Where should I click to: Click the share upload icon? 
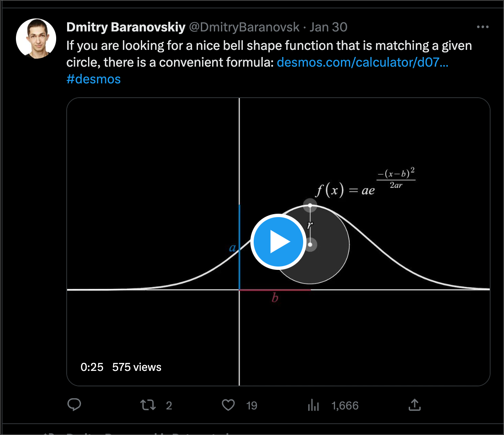pos(414,405)
